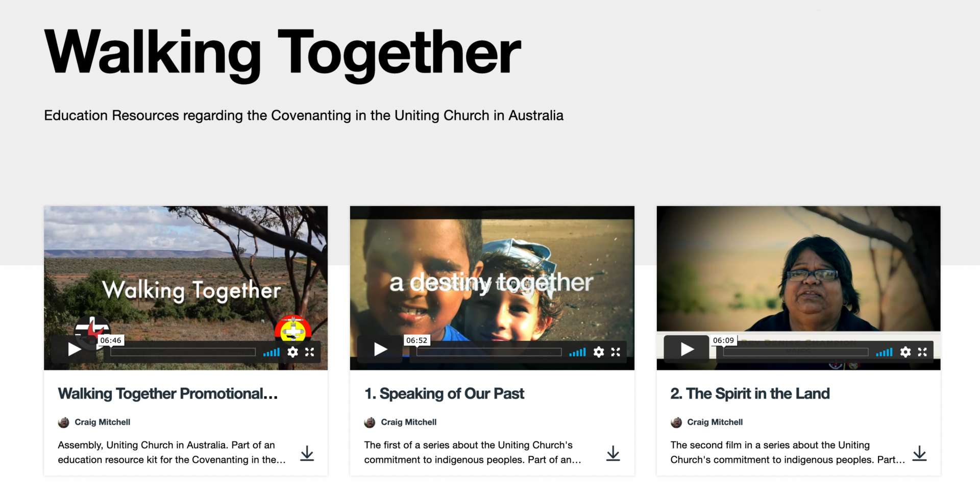Enter fullscreen on Walking Together Promotional video
This screenshot has height=499, width=980.
(310, 352)
